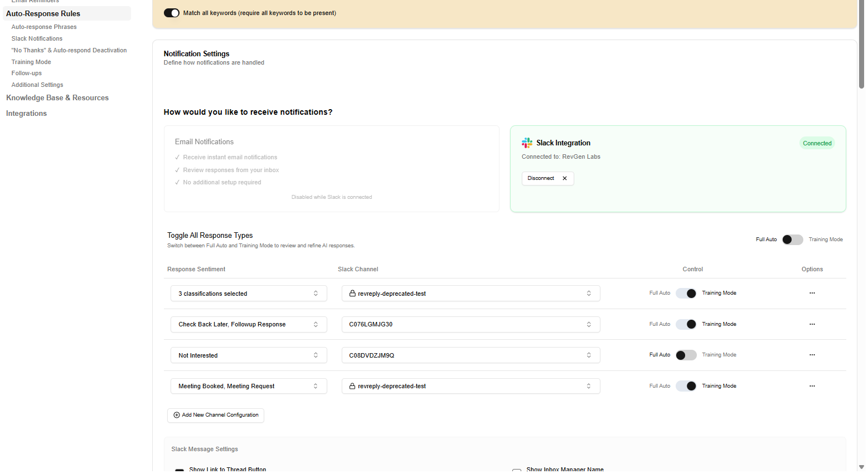Open revreply-deprecated-test channel dropdown in Meeting Booked row

tap(471, 386)
